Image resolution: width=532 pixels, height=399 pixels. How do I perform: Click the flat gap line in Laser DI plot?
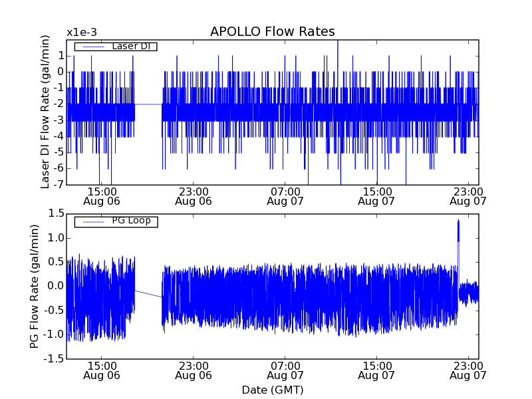click(148, 104)
